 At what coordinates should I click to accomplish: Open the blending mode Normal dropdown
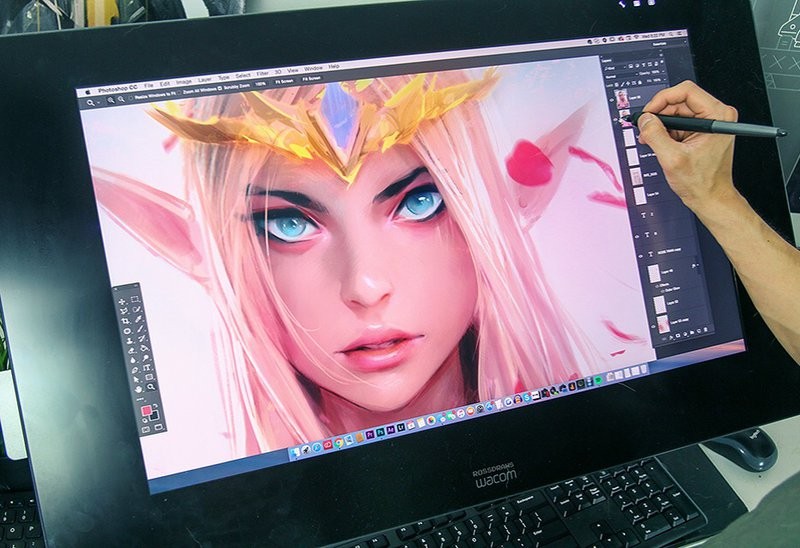pos(620,76)
